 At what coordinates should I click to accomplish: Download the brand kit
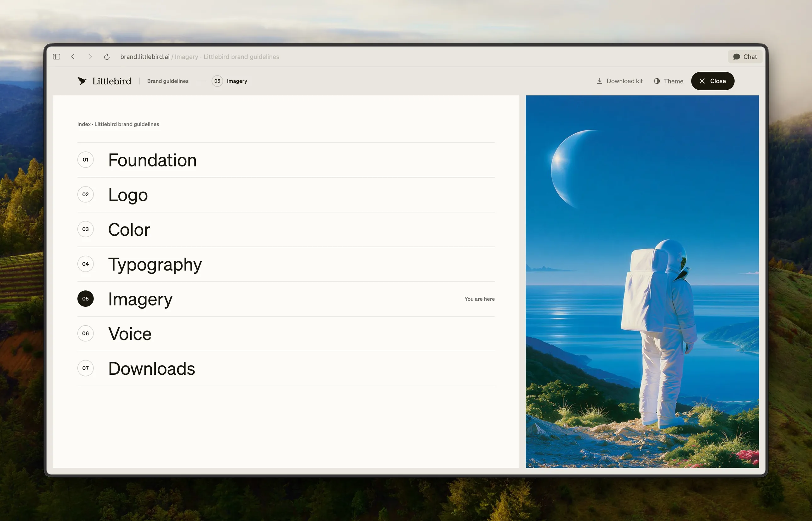pyautogui.click(x=619, y=81)
